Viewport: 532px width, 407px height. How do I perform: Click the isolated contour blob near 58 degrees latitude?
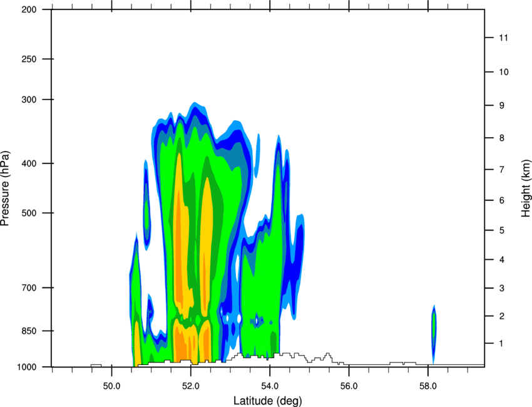click(434, 334)
